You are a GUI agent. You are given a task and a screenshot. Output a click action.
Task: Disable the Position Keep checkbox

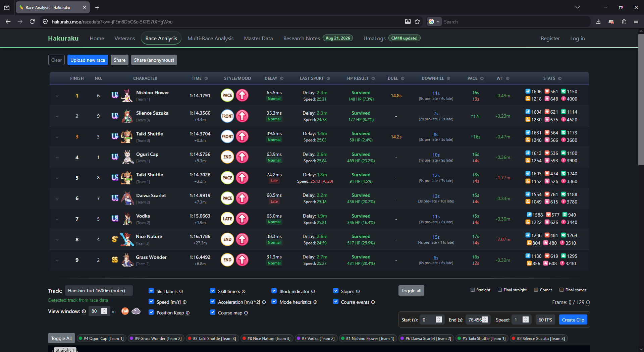click(x=151, y=312)
